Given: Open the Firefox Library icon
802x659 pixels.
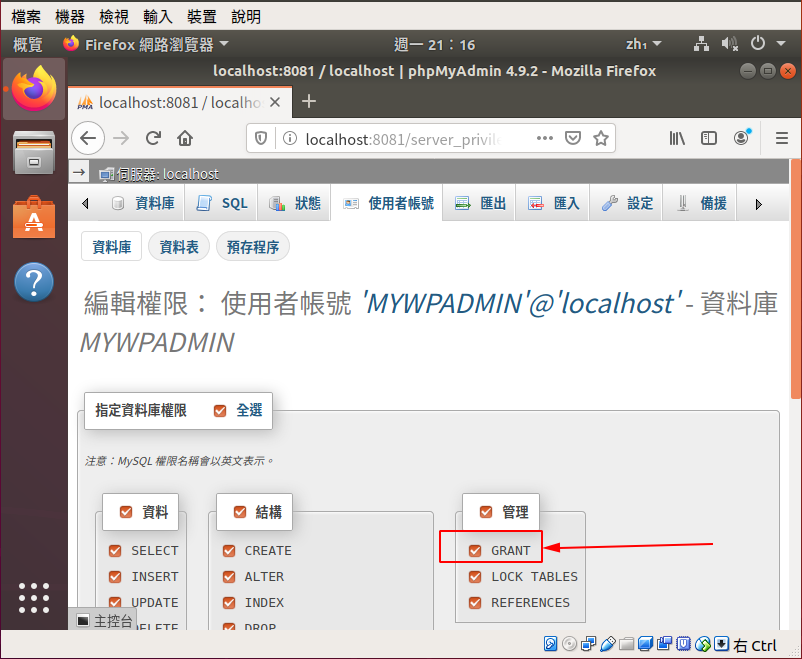Looking at the screenshot, I should tap(677, 138).
